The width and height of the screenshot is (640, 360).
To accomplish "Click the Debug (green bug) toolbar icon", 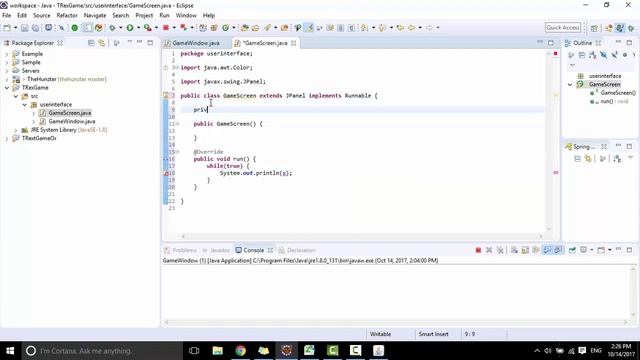I will (112, 28).
